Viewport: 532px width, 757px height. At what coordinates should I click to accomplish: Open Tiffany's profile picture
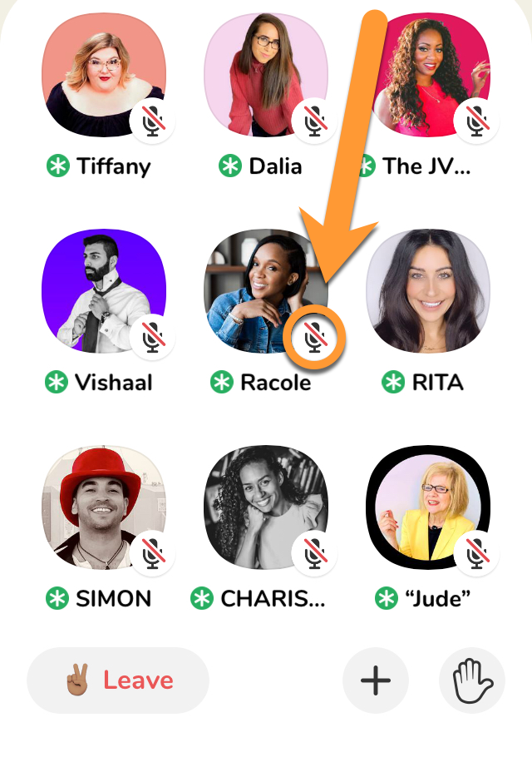tap(104, 75)
